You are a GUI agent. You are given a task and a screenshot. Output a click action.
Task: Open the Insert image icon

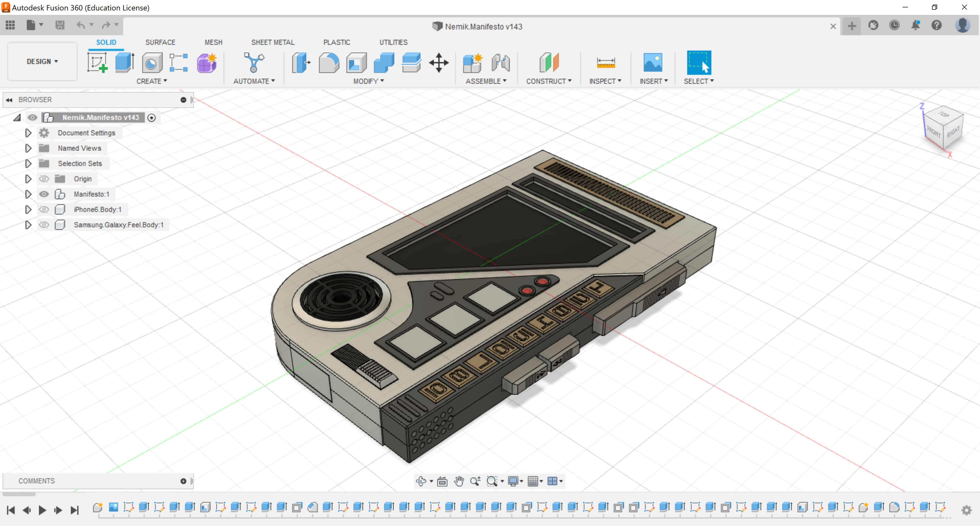[x=653, y=62]
